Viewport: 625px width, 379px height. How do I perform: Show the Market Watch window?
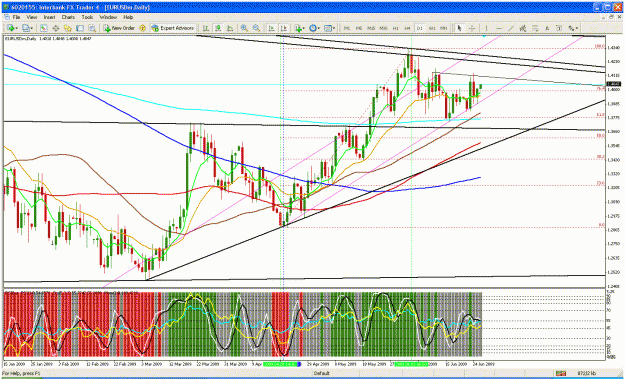point(43,28)
